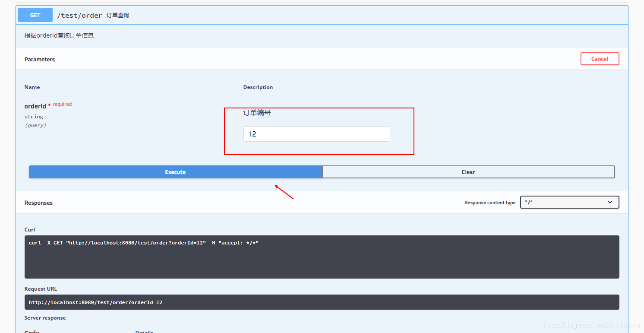Viewport: 644px width, 333px height.
Task: Click the Server response label
Action: (x=45, y=318)
